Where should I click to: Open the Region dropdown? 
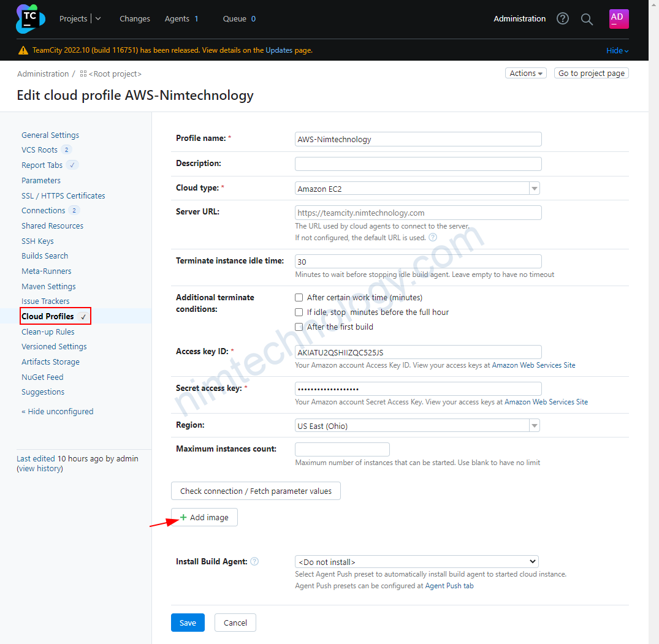click(x=417, y=425)
